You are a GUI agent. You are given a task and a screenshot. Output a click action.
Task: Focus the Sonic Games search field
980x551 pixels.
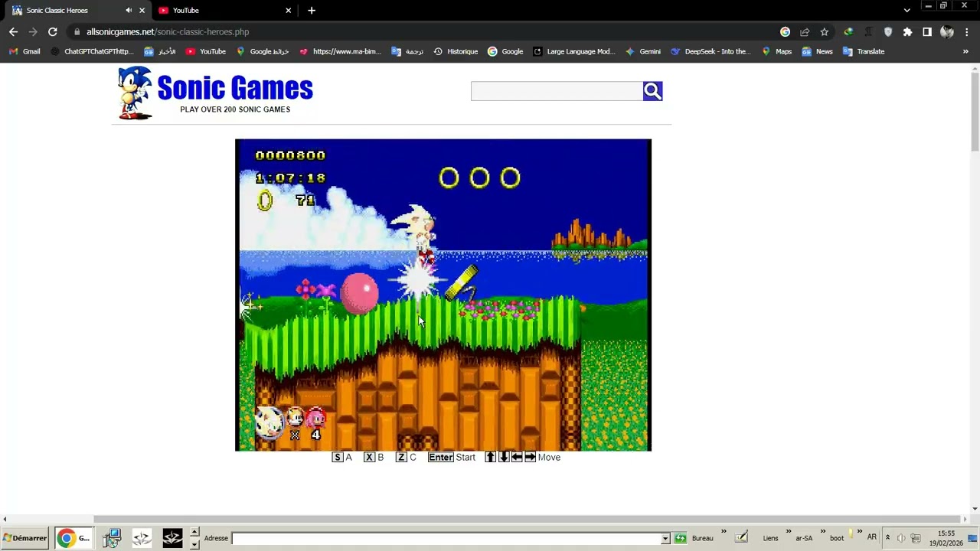(x=557, y=91)
